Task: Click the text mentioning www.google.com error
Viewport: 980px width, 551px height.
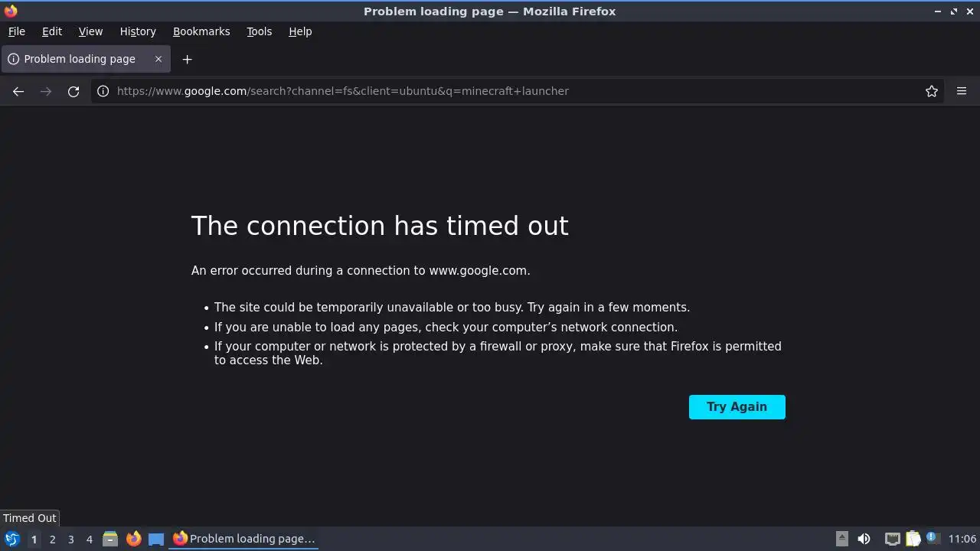Action: click(x=361, y=270)
